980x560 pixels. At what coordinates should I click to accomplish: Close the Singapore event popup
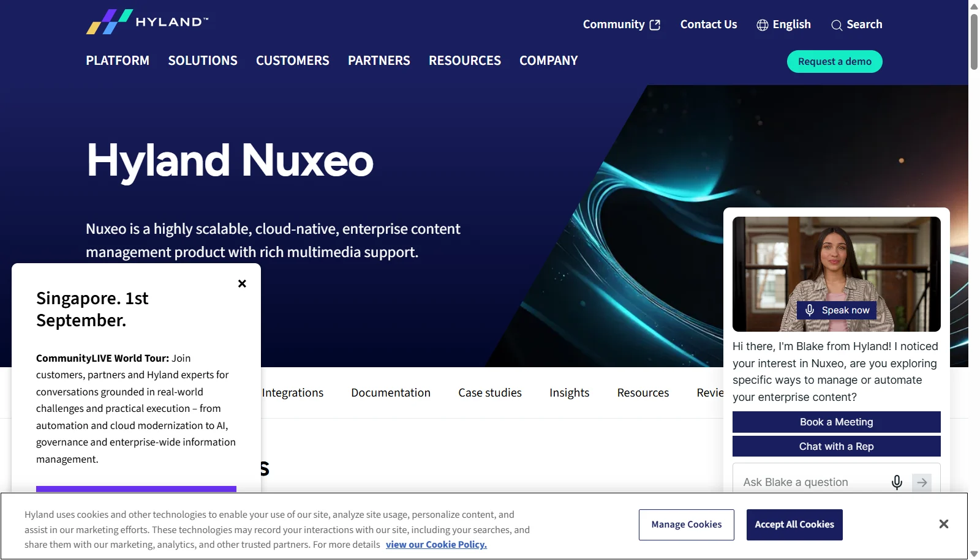click(x=242, y=283)
